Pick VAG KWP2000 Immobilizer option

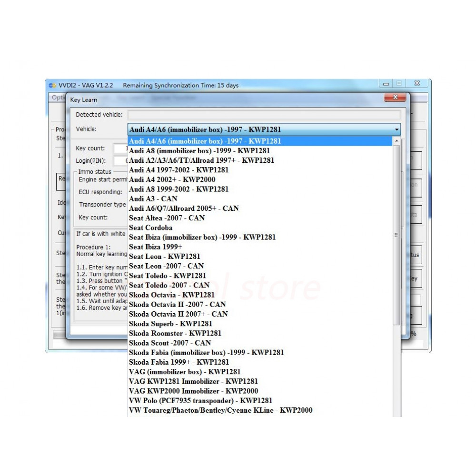[193, 391]
